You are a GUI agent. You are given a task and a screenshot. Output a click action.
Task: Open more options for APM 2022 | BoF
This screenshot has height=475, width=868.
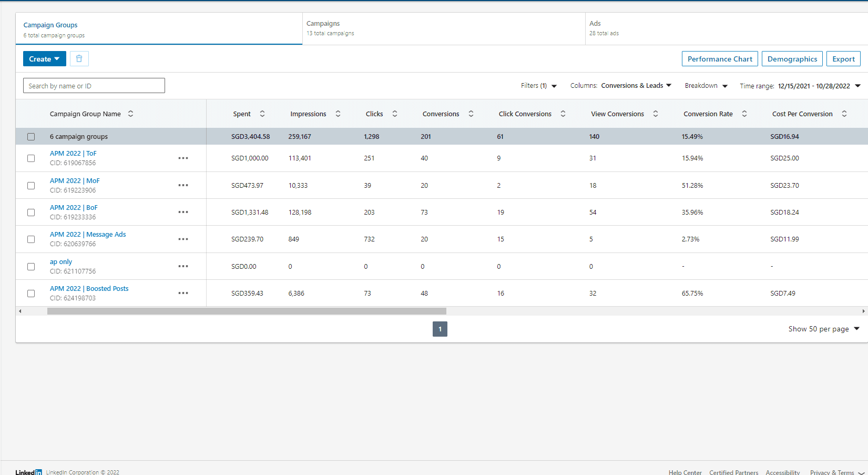pos(183,212)
